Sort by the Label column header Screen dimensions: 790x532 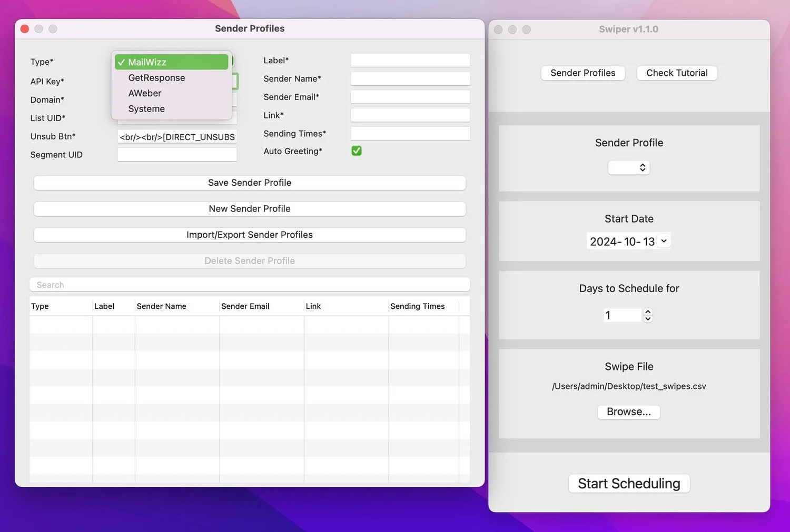coord(114,306)
